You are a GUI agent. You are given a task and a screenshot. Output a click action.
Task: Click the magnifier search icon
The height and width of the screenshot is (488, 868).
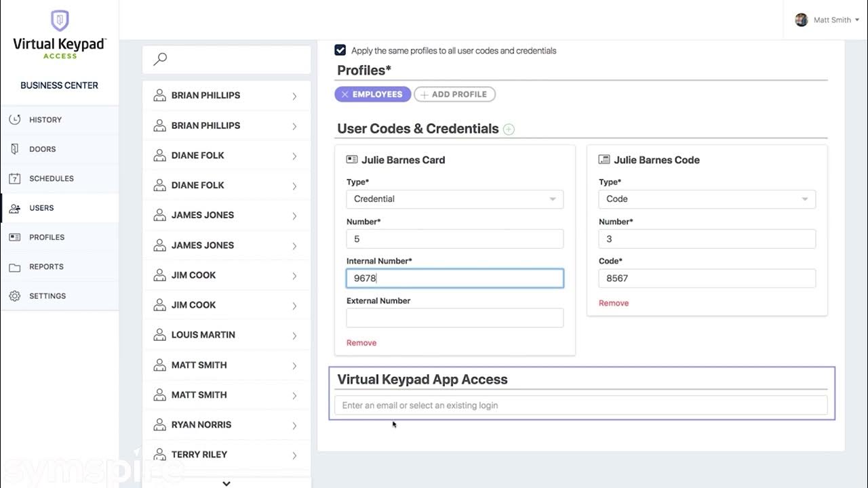pos(160,59)
